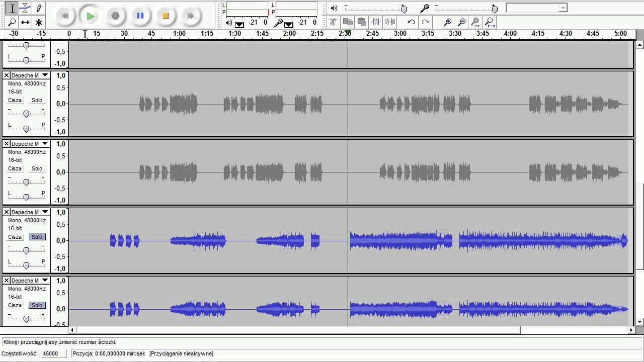Click the Copy icon in edit toolbar
Screen dimensions: 644x362
point(347,22)
